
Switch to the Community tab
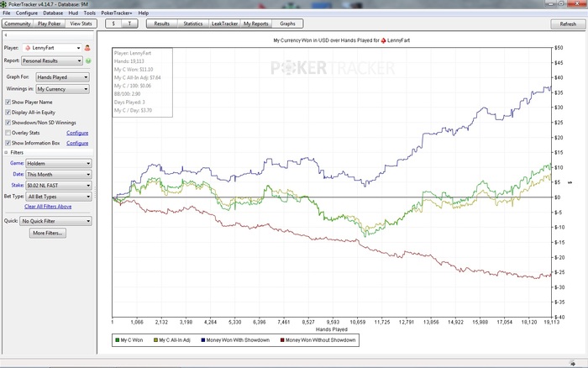pyautogui.click(x=18, y=24)
